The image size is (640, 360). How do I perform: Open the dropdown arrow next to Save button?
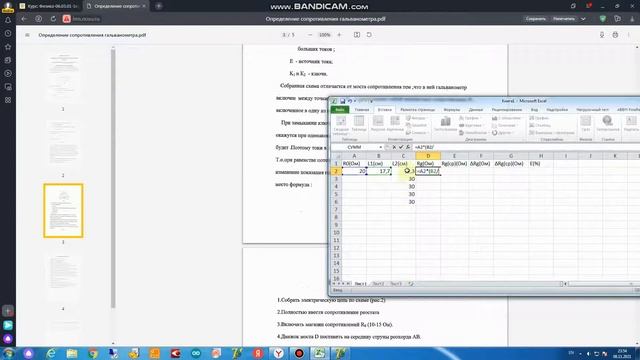pyautogui.click(x=583, y=19)
